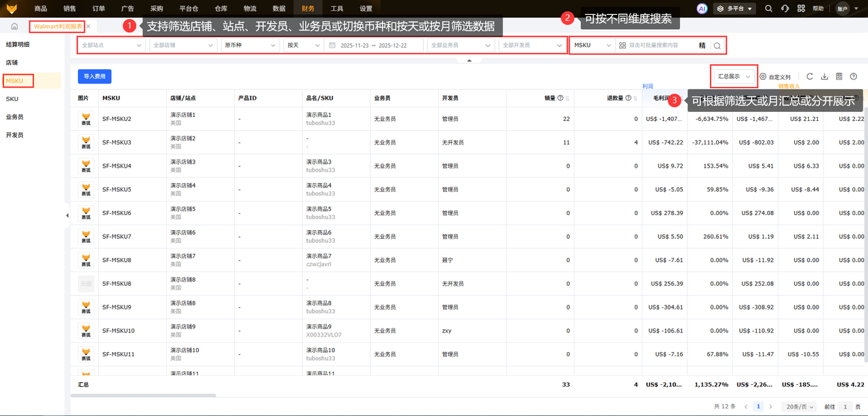Open the 采购 menu
The height and width of the screenshot is (416, 868).
tap(157, 9)
